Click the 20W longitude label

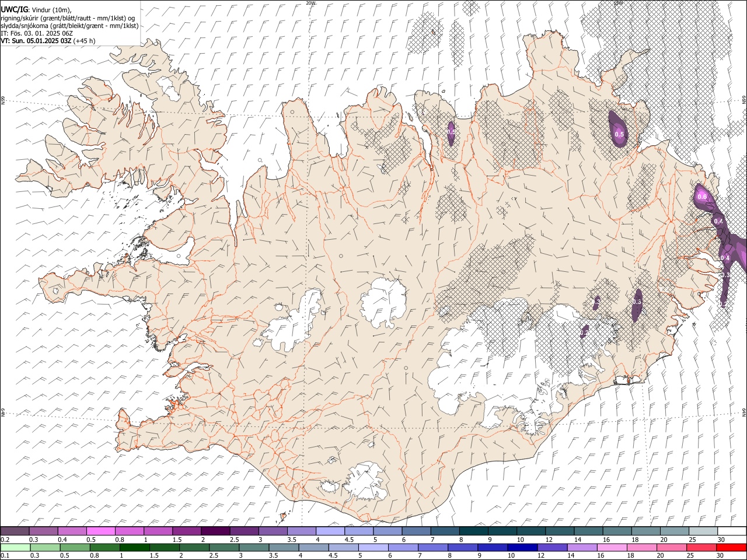coord(310,3)
